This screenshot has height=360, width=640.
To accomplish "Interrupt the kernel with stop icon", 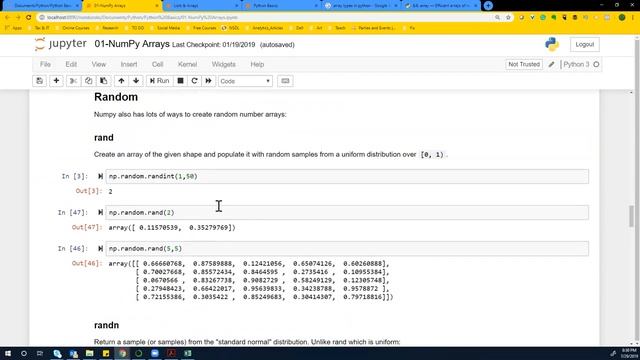I will click(180, 81).
